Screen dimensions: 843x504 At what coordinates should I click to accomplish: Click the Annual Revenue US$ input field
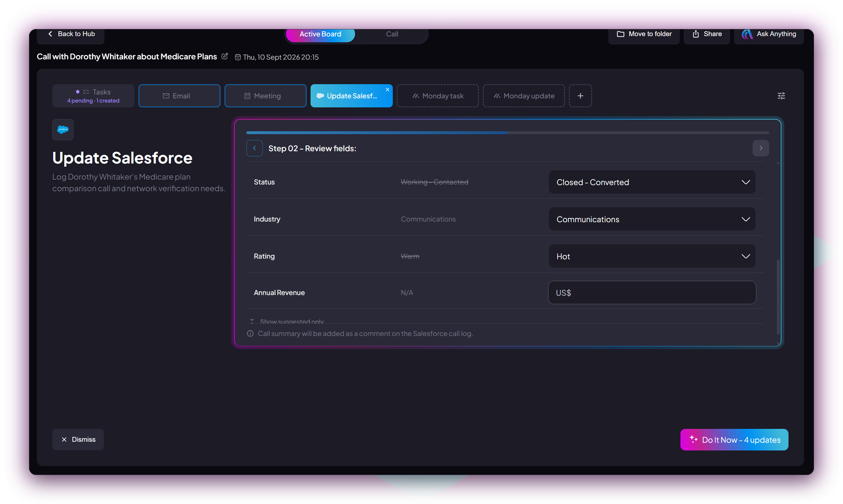tap(652, 292)
